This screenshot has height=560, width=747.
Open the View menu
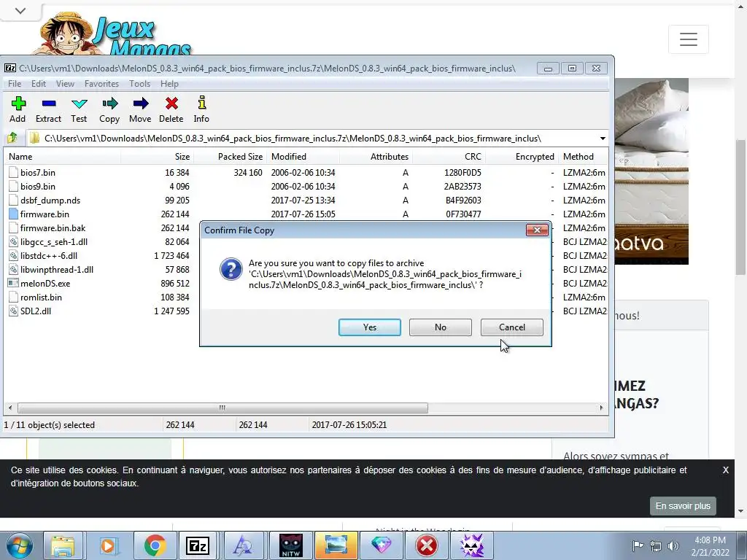tap(65, 84)
